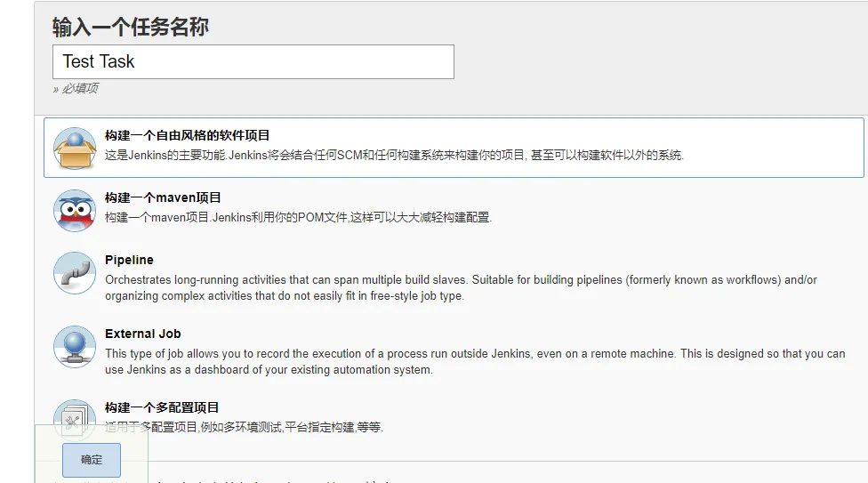The width and height of the screenshot is (868, 483).
Task: Click the maven project owl icon
Action: tap(75, 211)
